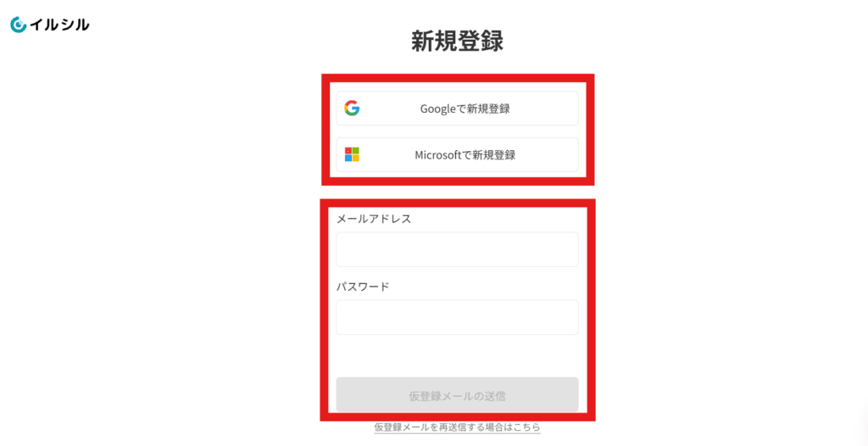This screenshot has width=868, height=446.
Task: Click the メールアドレス field label
Action: click(374, 219)
